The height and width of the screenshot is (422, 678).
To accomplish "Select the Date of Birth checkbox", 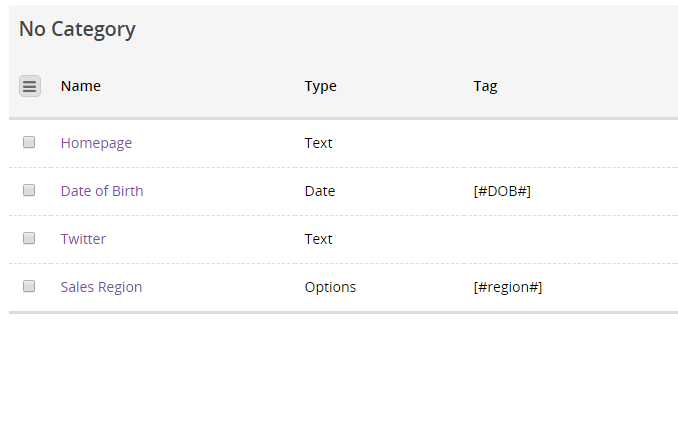I will 29,190.
